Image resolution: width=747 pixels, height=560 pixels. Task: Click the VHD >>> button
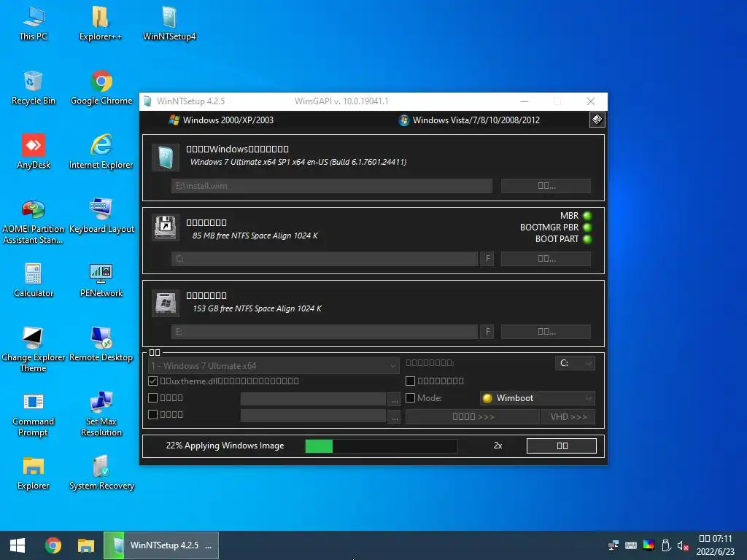[x=568, y=417]
